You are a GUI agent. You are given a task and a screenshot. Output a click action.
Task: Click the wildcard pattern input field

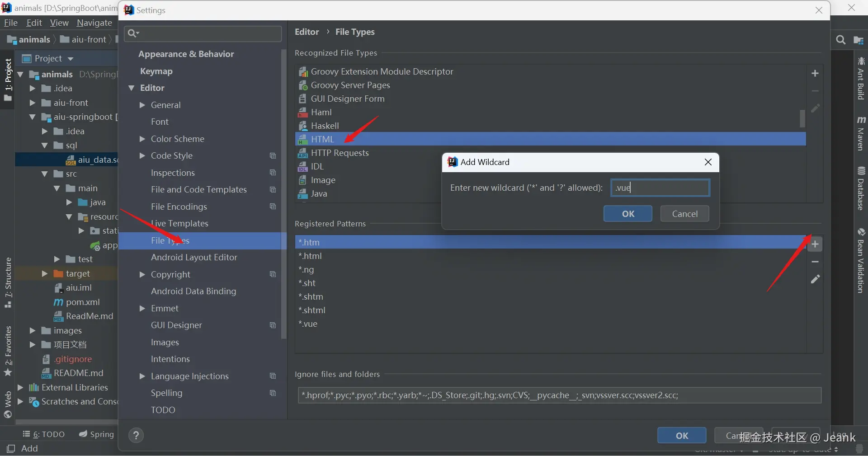[660, 188]
